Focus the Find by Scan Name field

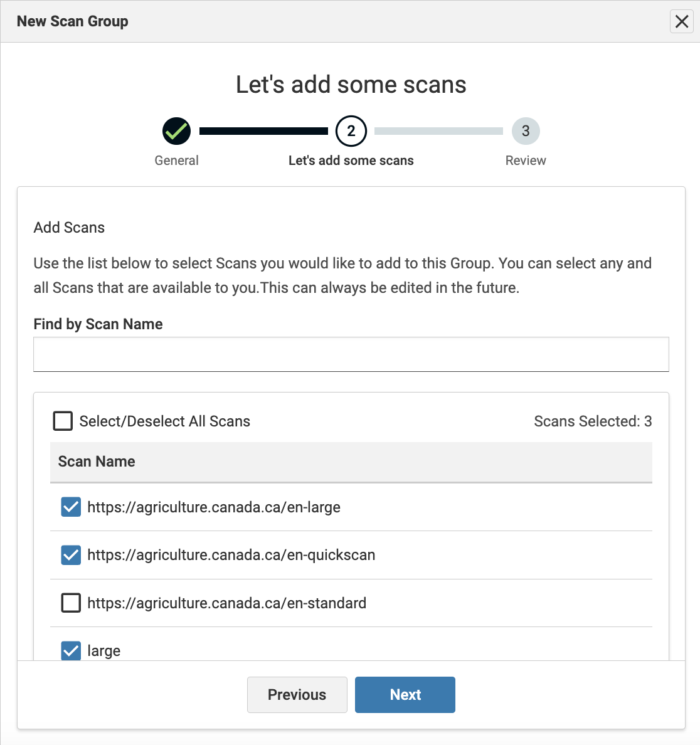tap(351, 354)
